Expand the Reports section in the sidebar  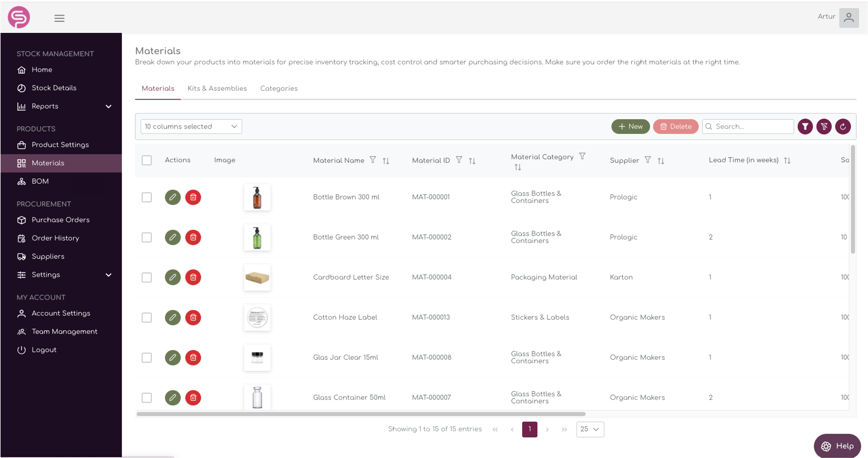108,106
